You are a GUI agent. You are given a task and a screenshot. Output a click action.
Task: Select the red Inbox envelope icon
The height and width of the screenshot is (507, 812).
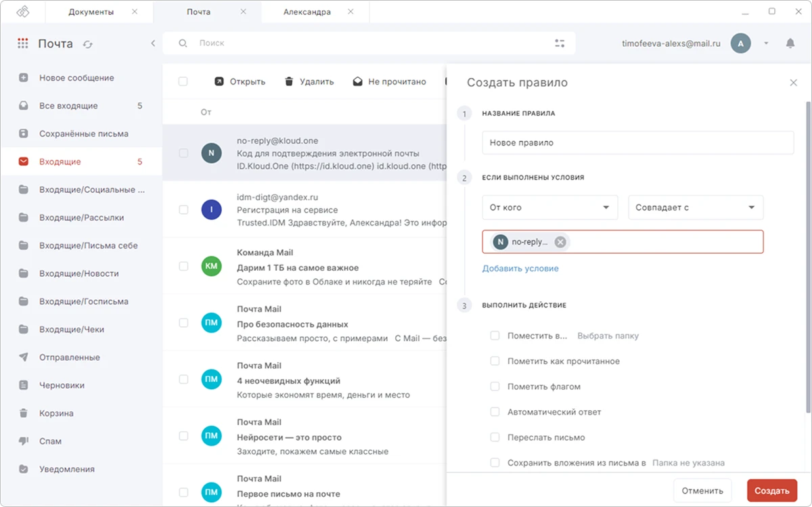point(24,162)
